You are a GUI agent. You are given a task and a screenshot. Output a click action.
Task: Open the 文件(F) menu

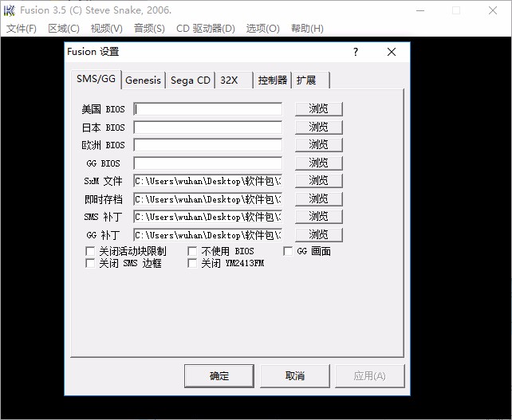click(x=22, y=29)
